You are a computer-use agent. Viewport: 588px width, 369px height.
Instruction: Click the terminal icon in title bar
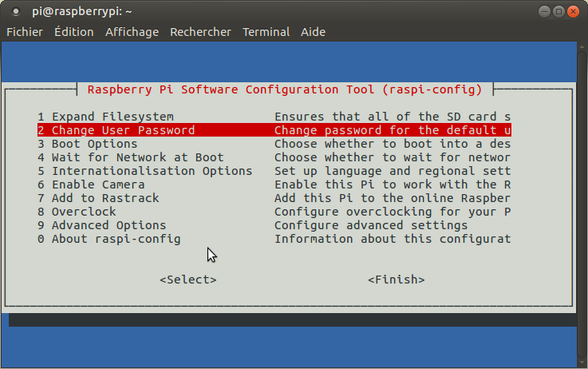17,11
